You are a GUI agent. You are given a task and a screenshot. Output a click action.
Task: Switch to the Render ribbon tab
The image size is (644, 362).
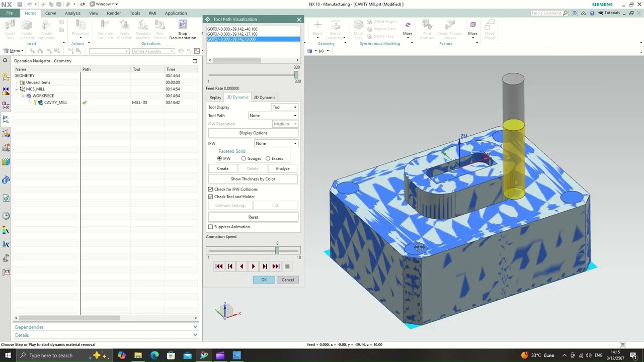(x=114, y=13)
